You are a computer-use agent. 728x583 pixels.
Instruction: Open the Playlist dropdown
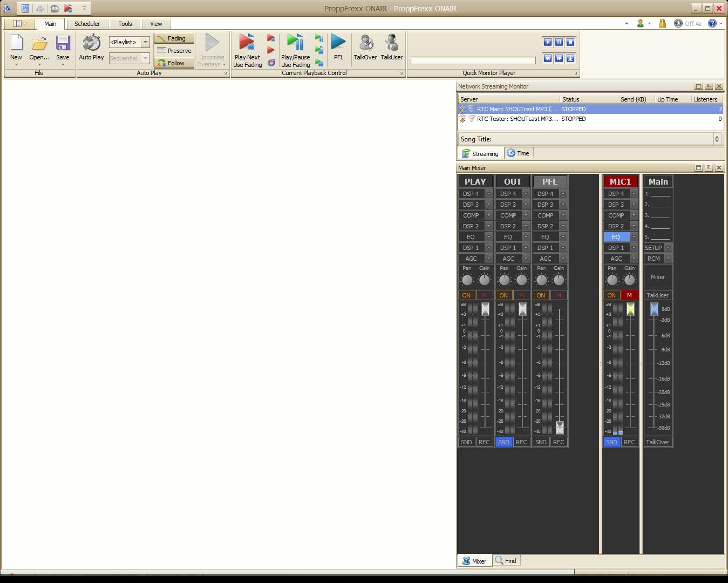pos(145,42)
